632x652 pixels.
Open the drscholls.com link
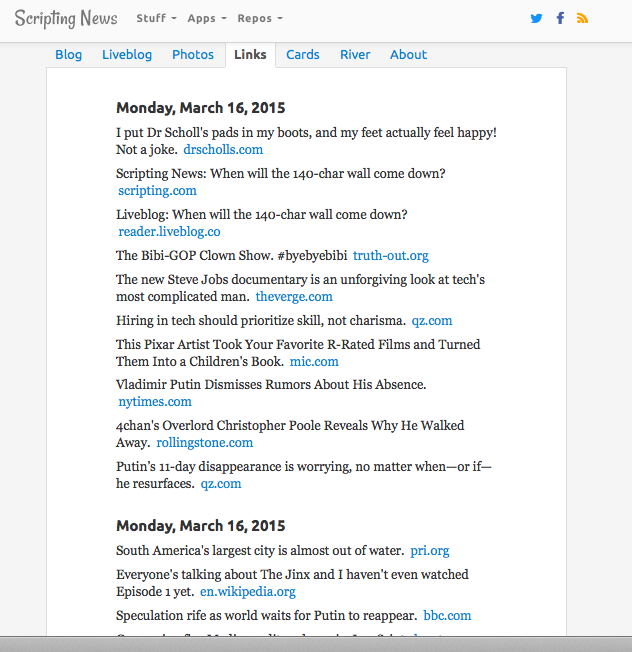coord(223,150)
